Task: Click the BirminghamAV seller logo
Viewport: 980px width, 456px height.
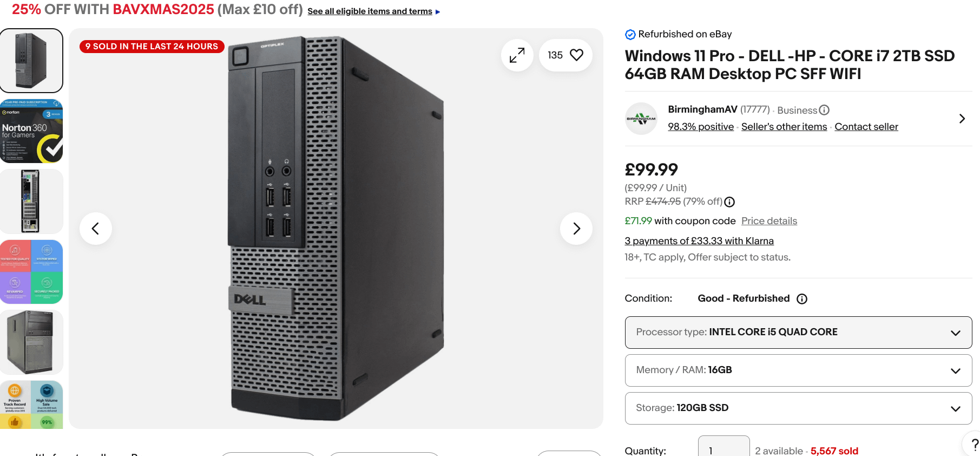Action: point(641,119)
